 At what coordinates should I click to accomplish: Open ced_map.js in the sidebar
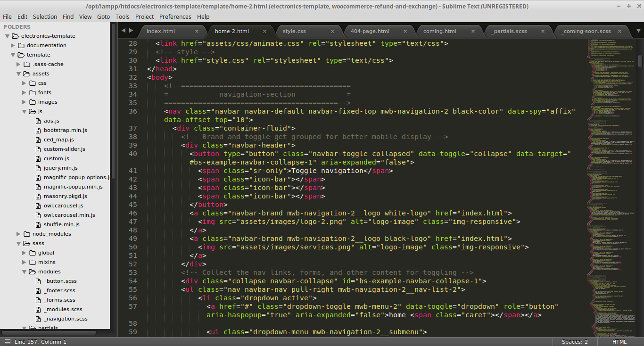59,140
